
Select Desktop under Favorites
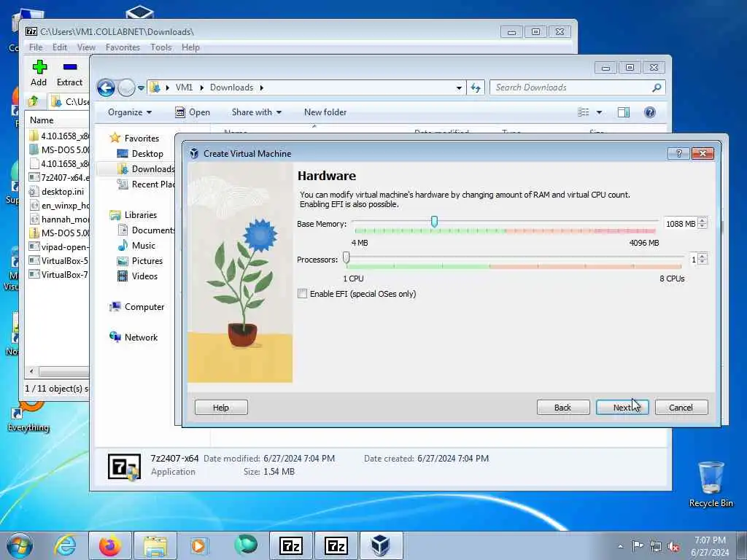[141, 154]
